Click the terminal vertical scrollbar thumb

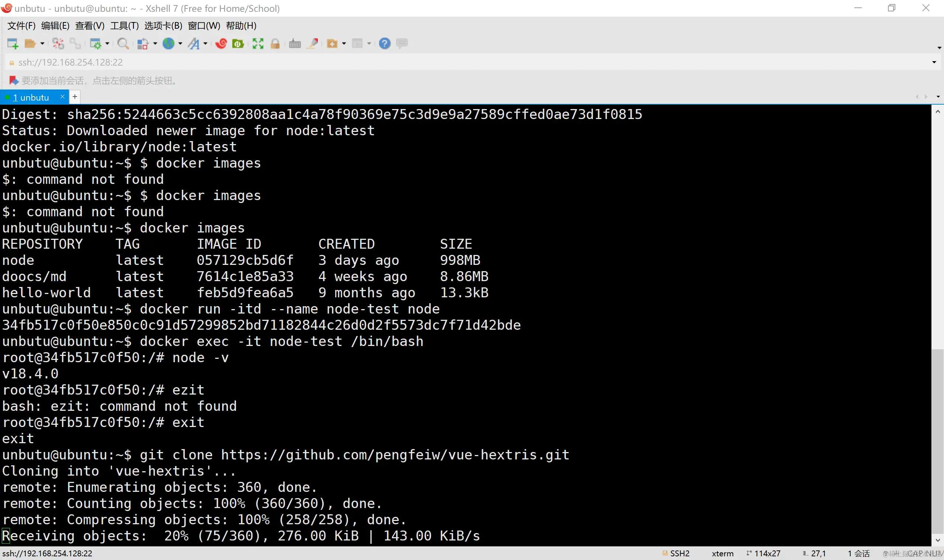938,441
